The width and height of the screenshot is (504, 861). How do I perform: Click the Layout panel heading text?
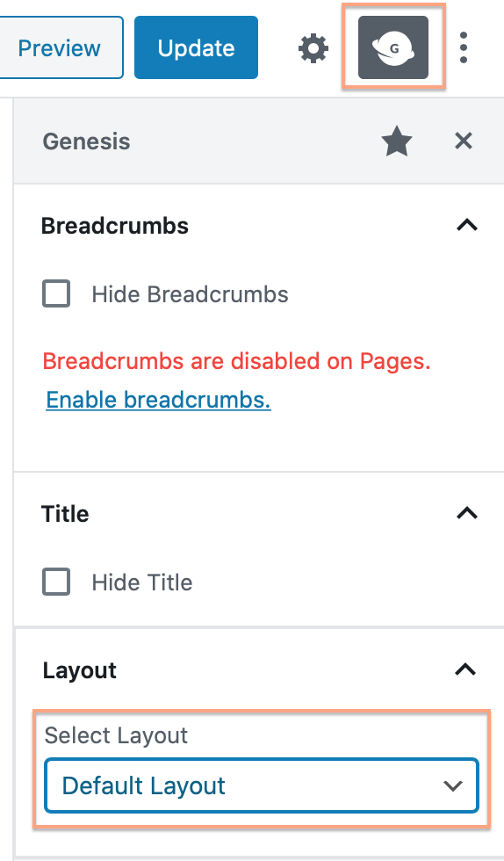pyautogui.click(x=80, y=670)
